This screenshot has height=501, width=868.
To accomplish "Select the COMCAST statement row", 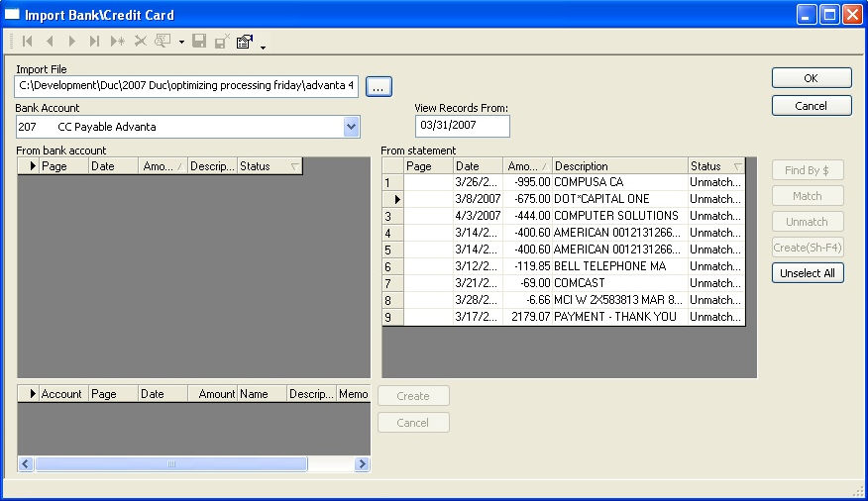I will point(564,283).
